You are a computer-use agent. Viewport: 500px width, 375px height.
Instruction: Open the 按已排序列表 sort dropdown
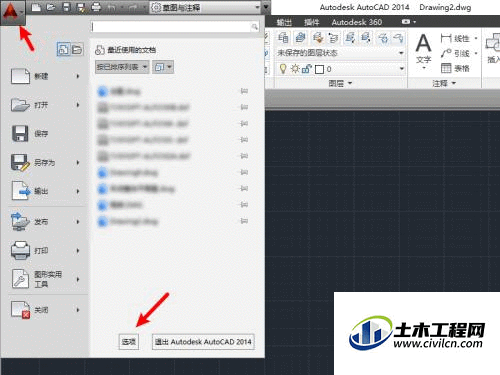122,67
